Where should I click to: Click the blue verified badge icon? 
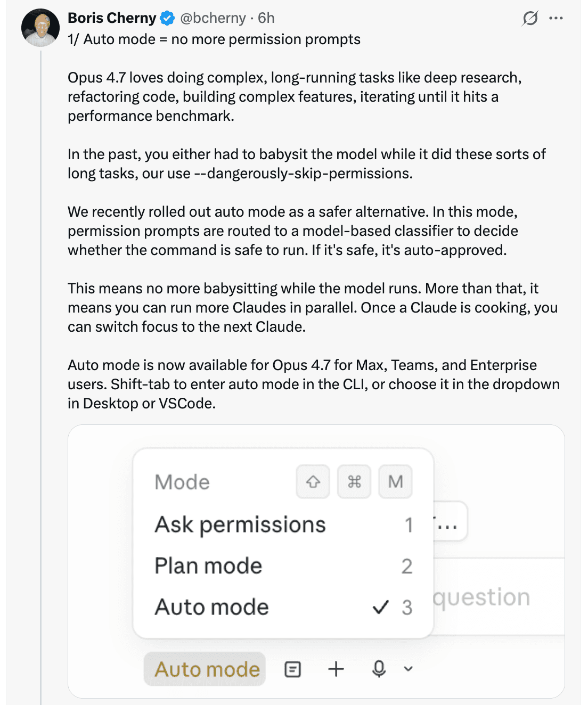click(x=167, y=18)
